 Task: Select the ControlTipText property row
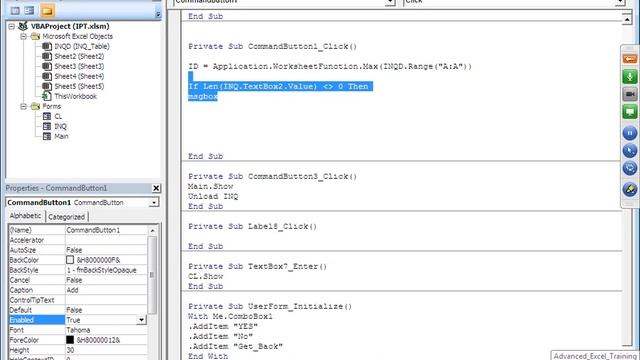(x=78, y=300)
